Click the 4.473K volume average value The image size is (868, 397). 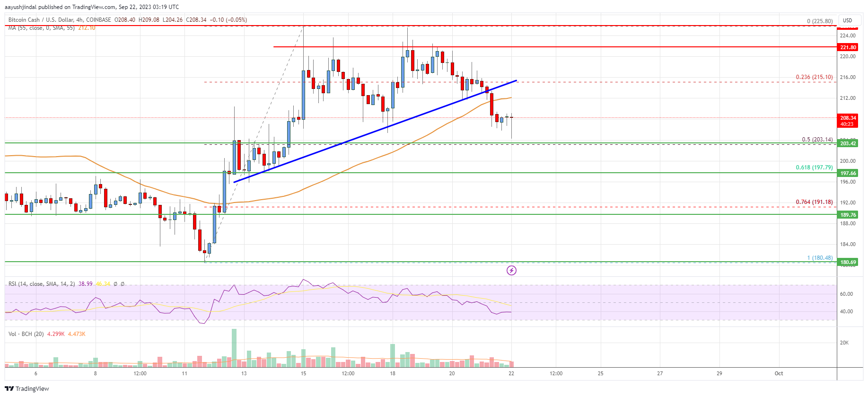coord(77,334)
